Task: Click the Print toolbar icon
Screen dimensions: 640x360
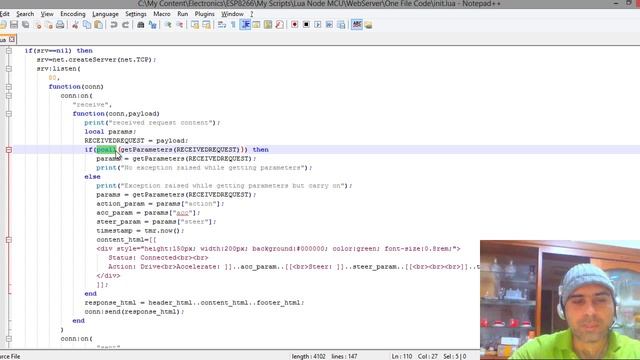Action: pyautogui.click(x=60, y=25)
